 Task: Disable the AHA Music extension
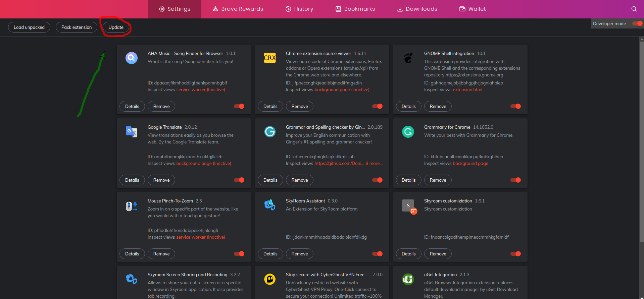239,106
